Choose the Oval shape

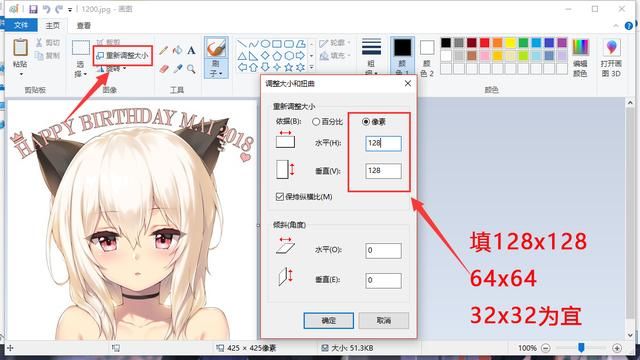pos(265,44)
